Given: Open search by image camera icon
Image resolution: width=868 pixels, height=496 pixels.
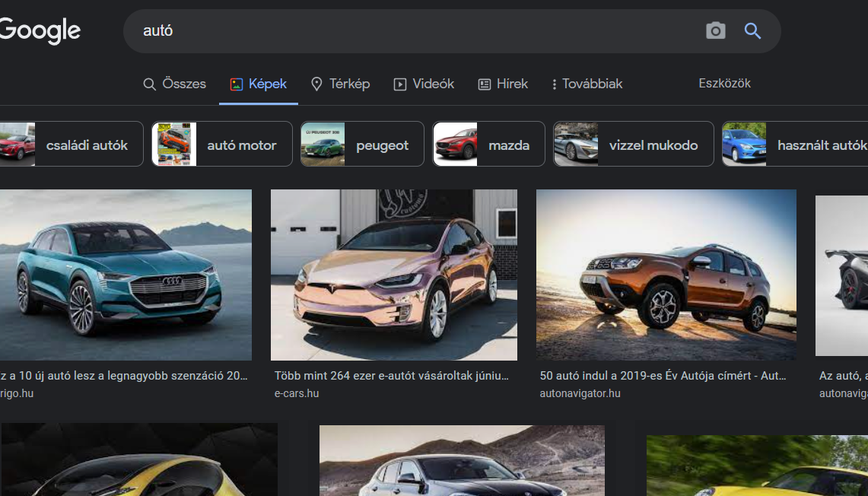Looking at the screenshot, I should click(715, 30).
